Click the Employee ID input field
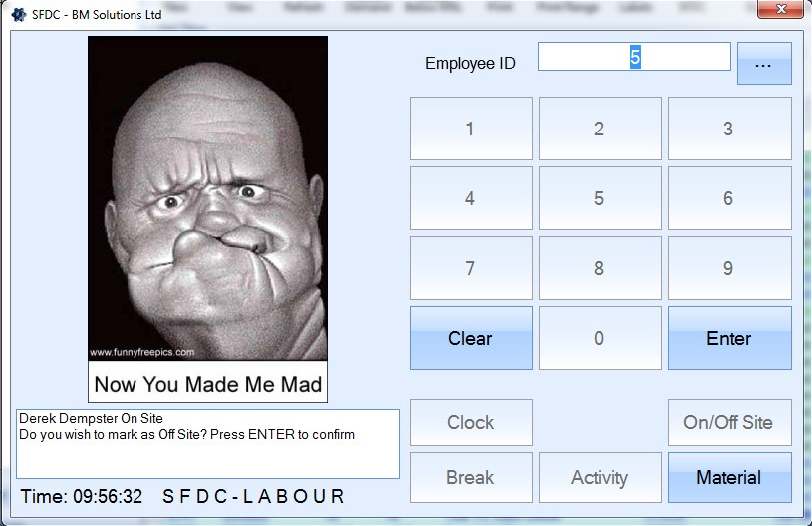Viewport: 812px width, 526px height. (x=635, y=57)
